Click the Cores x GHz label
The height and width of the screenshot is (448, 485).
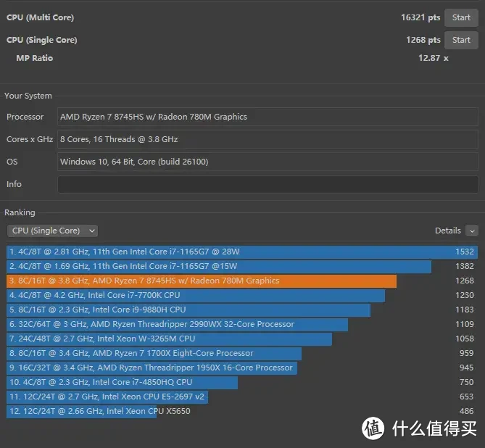30,139
